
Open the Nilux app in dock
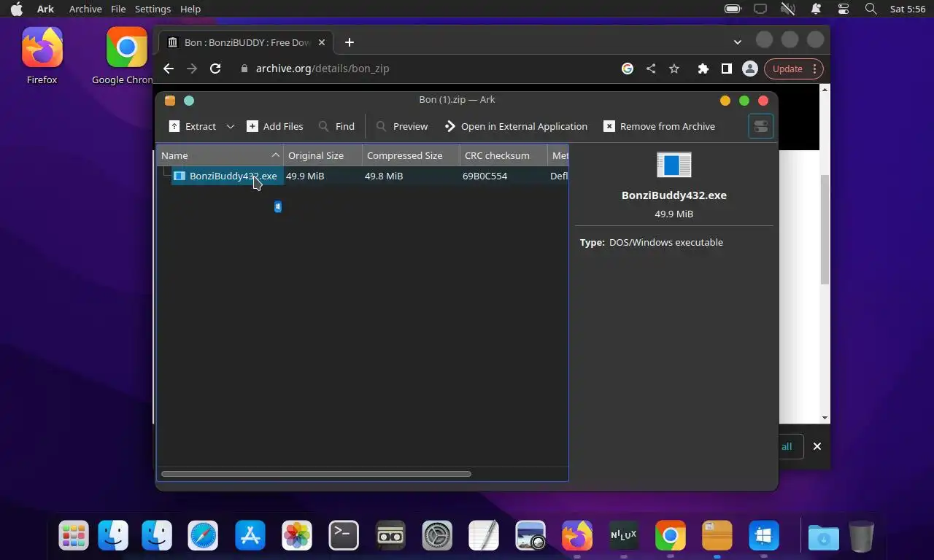pyautogui.click(x=624, y=537)
